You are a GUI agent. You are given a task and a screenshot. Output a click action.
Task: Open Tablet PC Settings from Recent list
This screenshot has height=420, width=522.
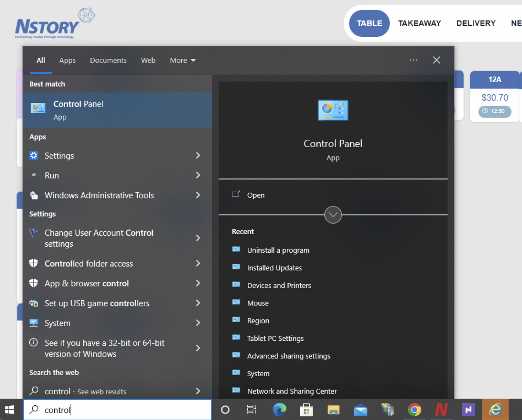coord(275,338)
